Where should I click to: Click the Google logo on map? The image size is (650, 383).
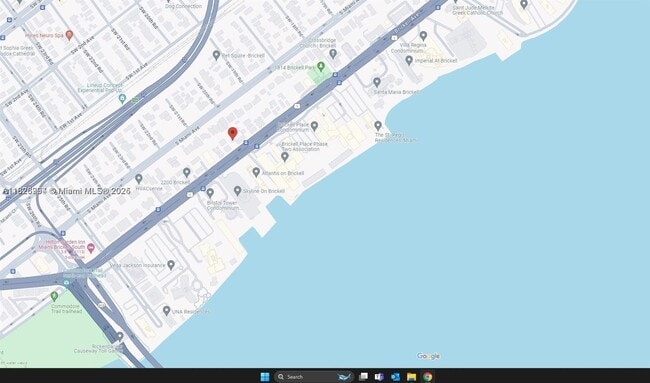429,356
